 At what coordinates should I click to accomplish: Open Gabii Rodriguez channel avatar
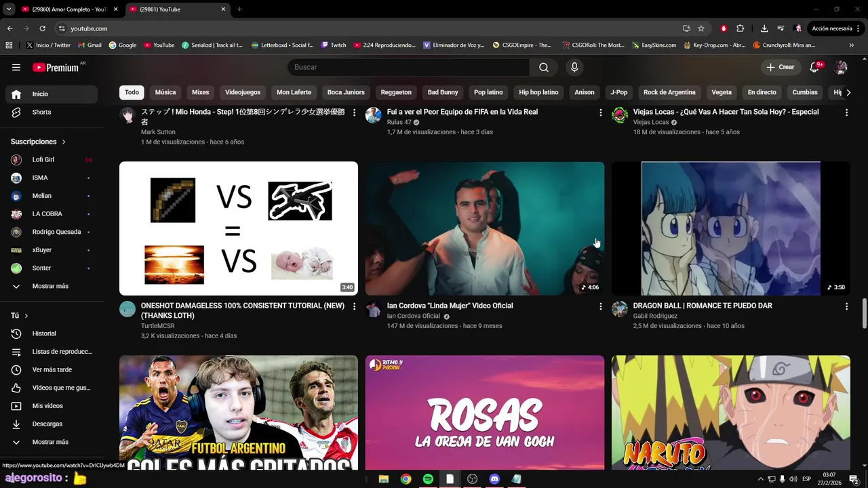(620, 309)
